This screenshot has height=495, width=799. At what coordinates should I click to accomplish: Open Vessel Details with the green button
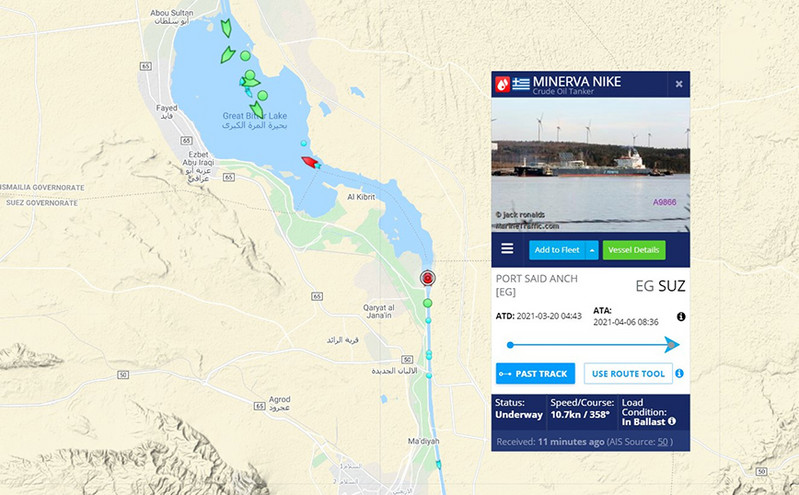tap(634, 250)
